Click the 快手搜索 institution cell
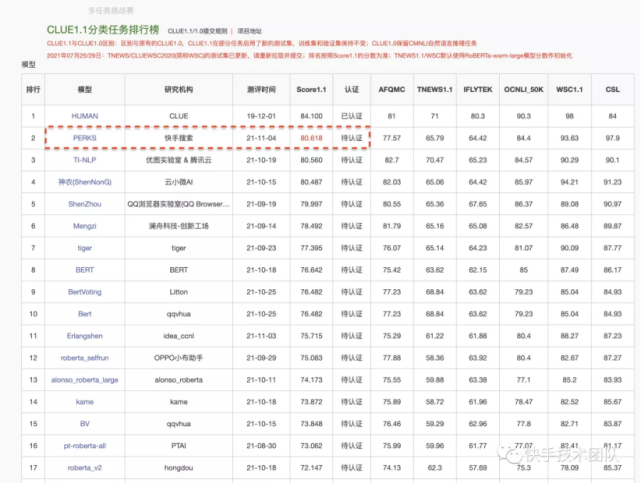Screen dimensions: 641x483 (179, 138)
